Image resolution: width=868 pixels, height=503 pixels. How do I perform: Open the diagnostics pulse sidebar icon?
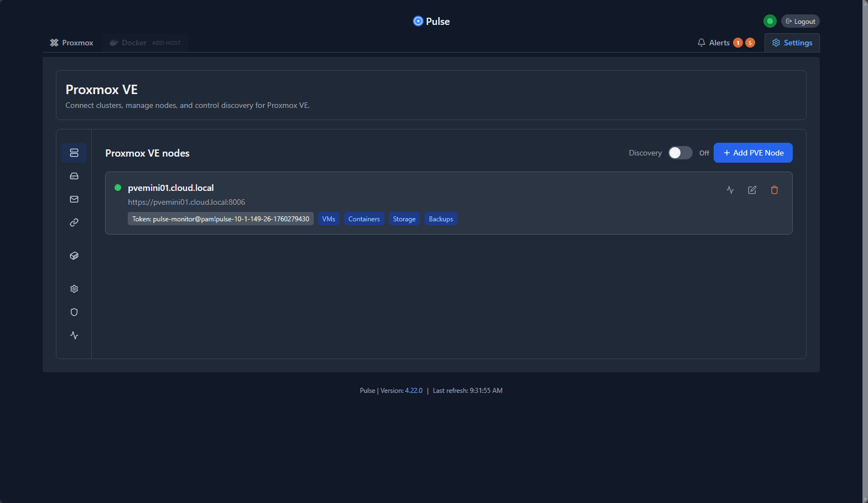click(x=74, y=335)
